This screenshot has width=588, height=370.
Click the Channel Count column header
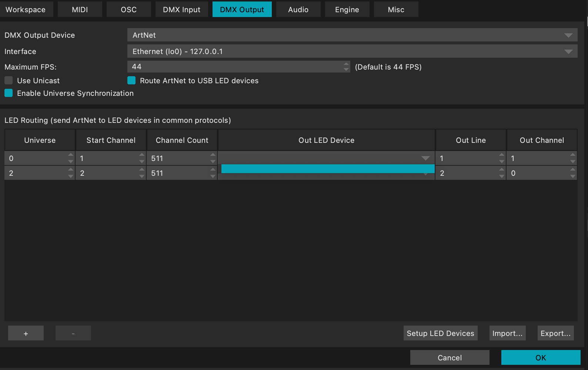pyautogui.click(x=182, y=140)
